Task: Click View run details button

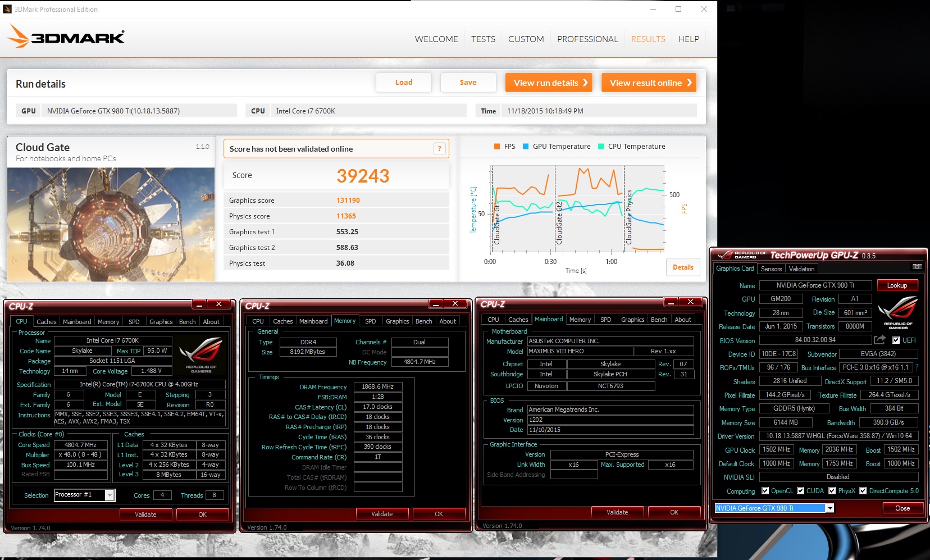Action: pos(550,83)
